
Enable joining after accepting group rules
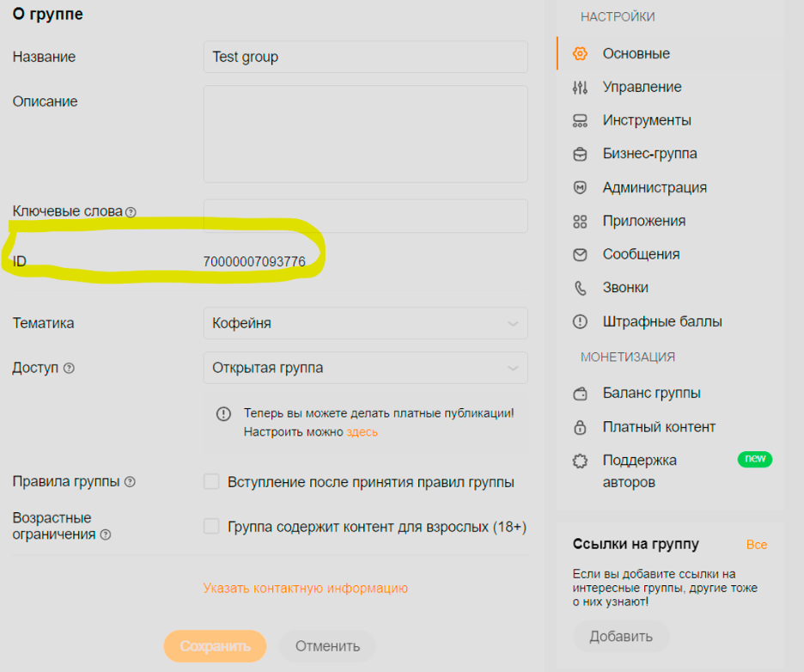(211, 482)
